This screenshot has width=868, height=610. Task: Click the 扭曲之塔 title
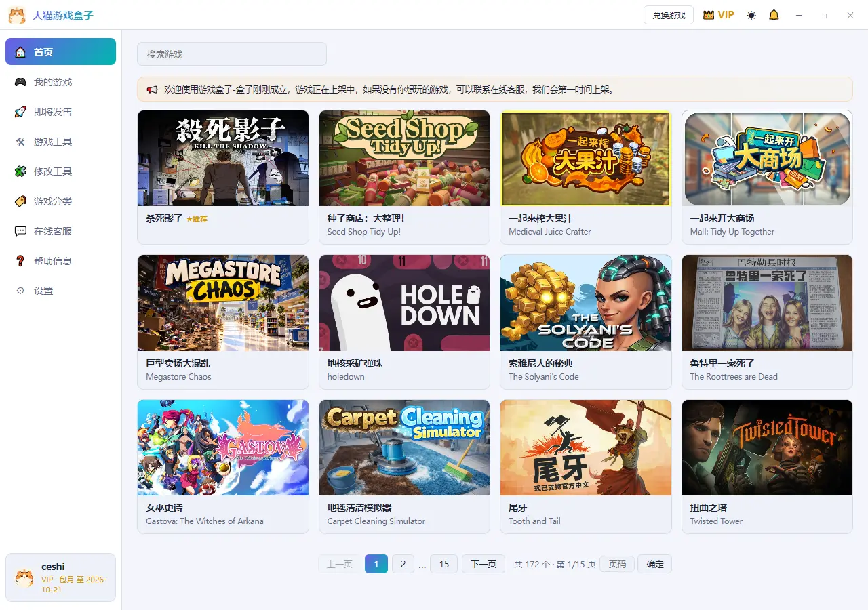click(x=709, y=508)
